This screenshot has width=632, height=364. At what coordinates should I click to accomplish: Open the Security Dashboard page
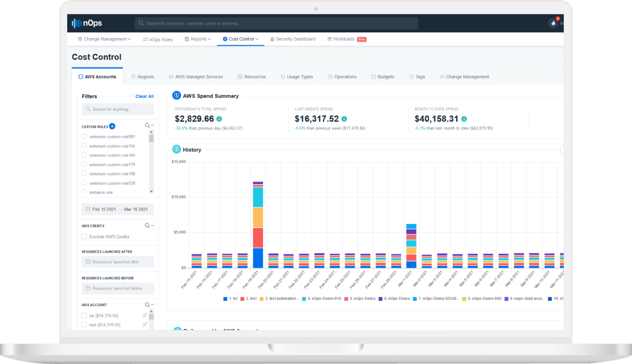(x=293, y=39)
